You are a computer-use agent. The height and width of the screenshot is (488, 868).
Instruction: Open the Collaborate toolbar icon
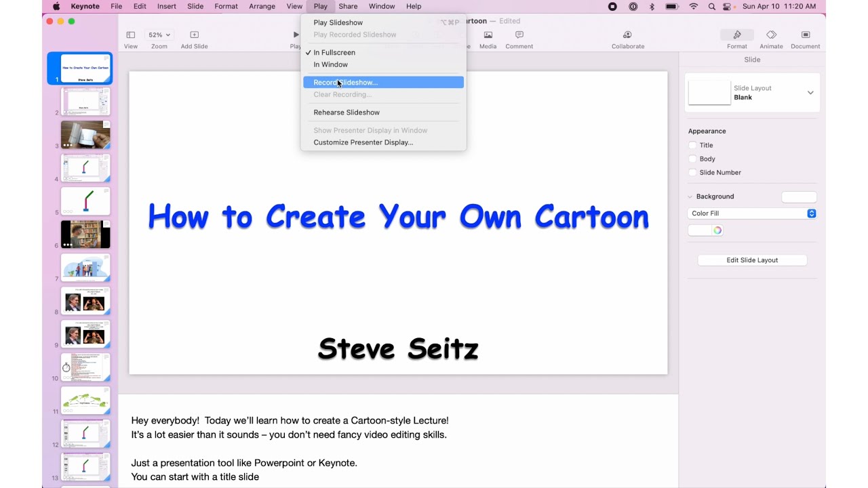pyautogui.click(x=627, y=35)
